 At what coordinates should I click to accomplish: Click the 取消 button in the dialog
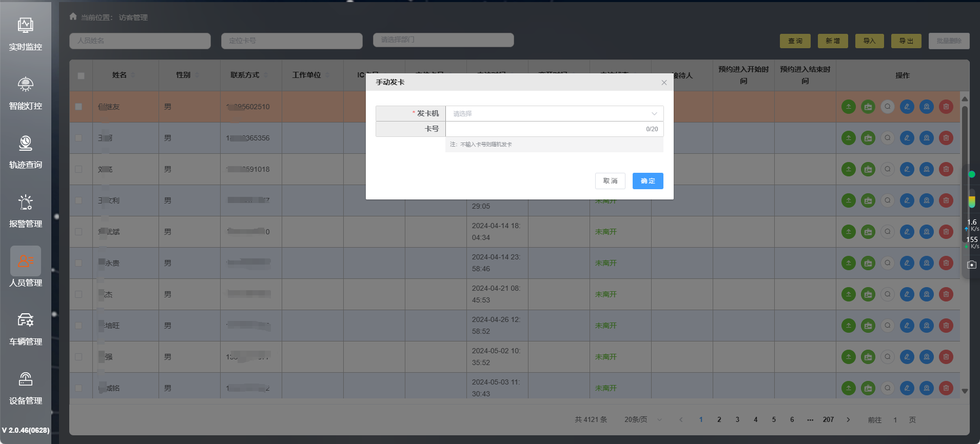coord(610,181)
